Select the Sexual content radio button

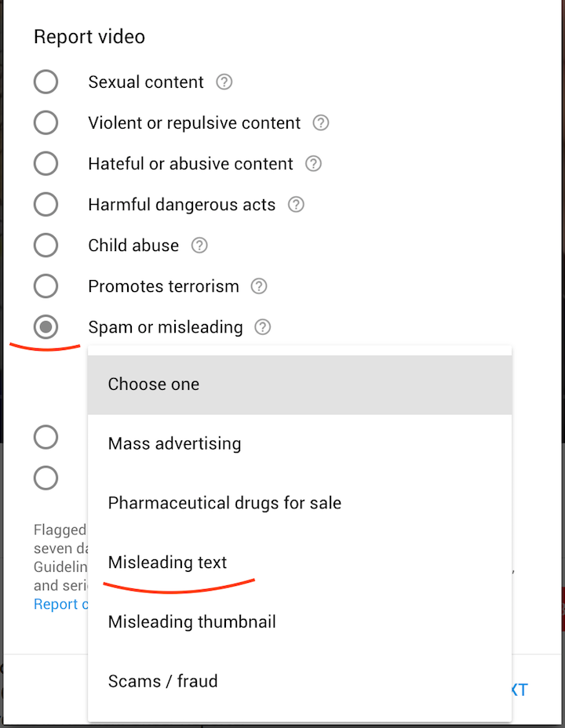(x=46, y=82)
